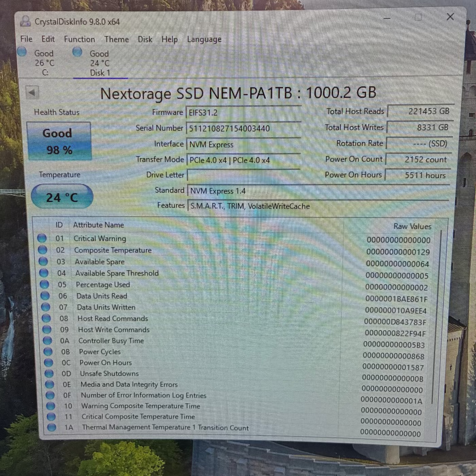This screenshot has height=476, width=476.
Task: Click the Serial Number field
Action: pos(243,128)
